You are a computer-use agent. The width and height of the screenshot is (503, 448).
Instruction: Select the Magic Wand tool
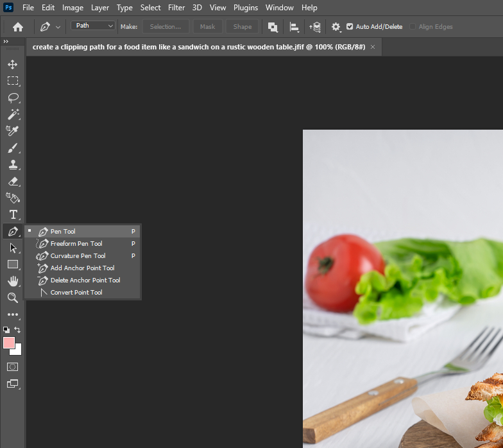tap(13, 114)
